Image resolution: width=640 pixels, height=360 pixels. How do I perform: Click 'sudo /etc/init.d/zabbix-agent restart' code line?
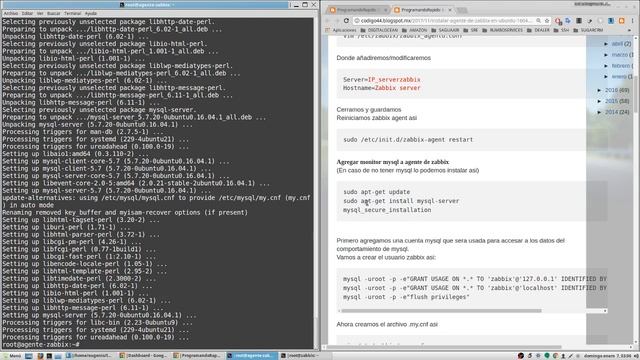pos(408,140)
